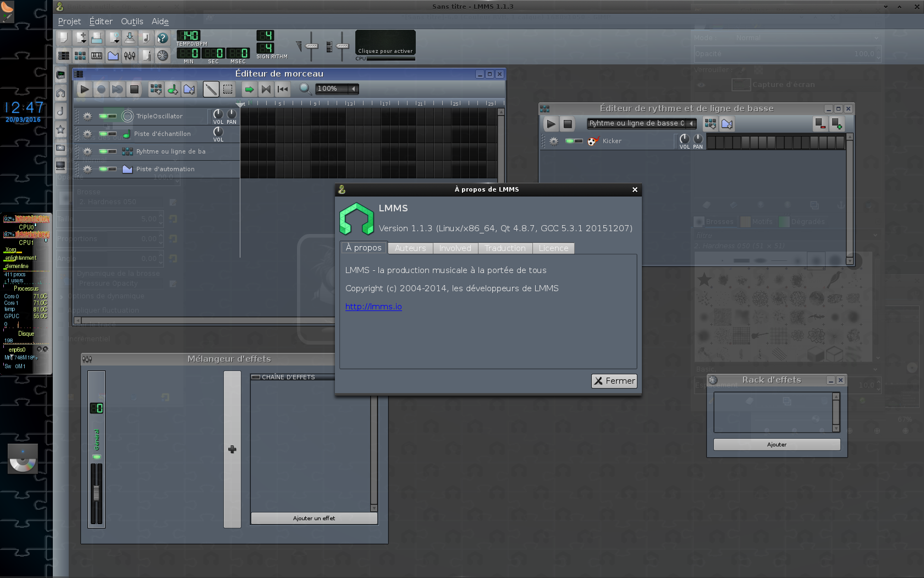The height and width of the screenshot is (578, 924).
Task: Switch to the Licence tab
Action: (553, 248)
